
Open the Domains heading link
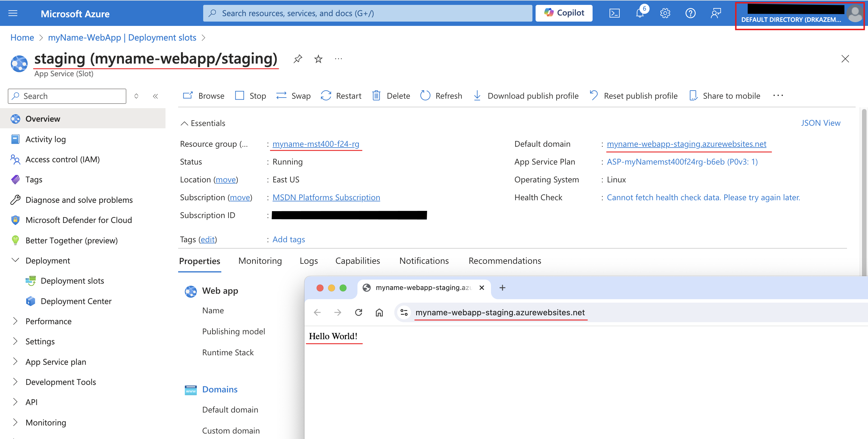[x=220, y=390]
